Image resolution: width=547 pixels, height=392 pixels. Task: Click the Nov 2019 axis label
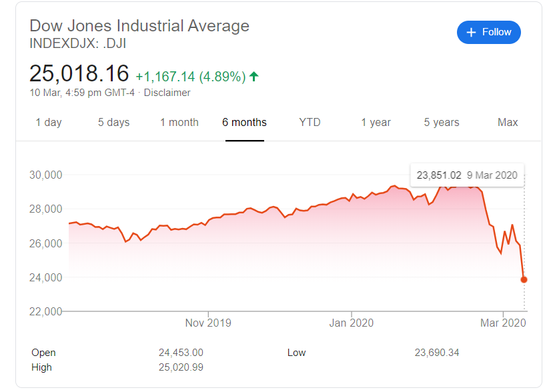tap(208, 323)
